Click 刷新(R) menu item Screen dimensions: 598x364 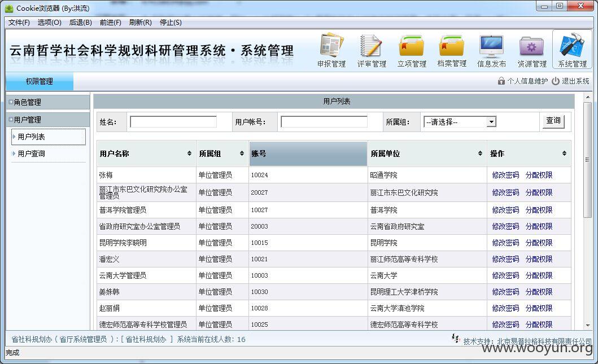coord(141,23)
